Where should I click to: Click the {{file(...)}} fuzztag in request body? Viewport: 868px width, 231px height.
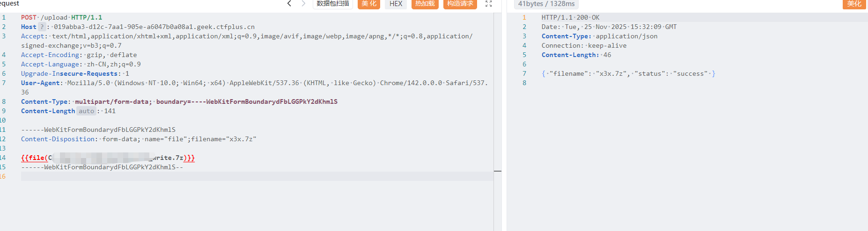pos(108,158)
